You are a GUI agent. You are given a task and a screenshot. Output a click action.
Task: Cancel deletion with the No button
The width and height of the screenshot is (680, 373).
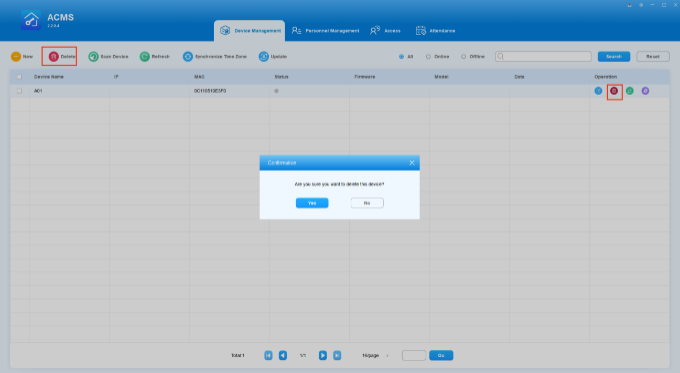pyautogui.click(x=367, y=203)
